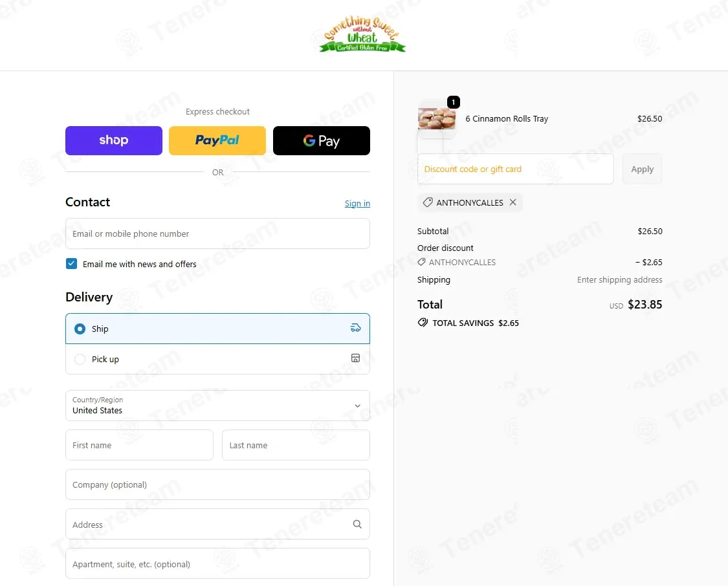Remove the ANTHONYCALLES discount code tag

(x=513, y=202)
